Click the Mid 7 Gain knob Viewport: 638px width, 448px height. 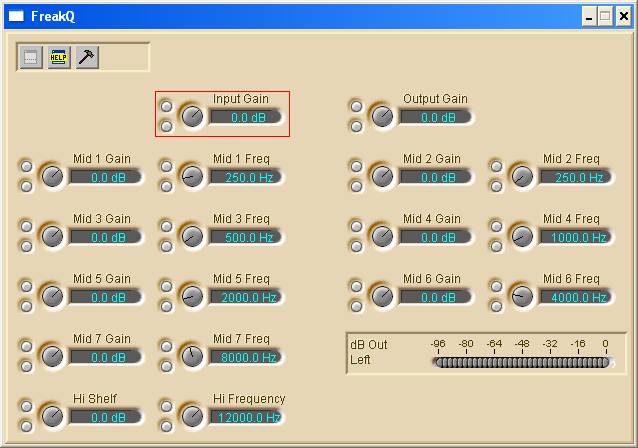pyautogui.click(x=52, y=356)
